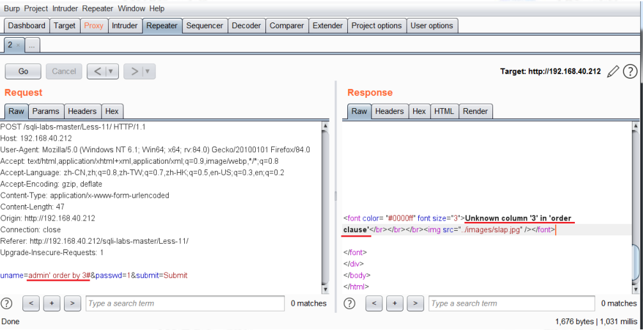Screen dimensions: 644x330
Task: Click the Cancel button
Action: (64, 72)
